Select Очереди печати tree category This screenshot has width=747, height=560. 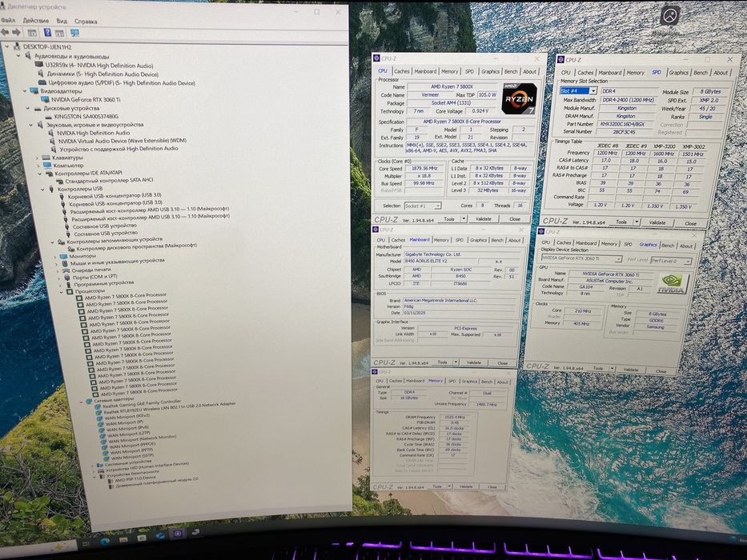tap(90, 270)
